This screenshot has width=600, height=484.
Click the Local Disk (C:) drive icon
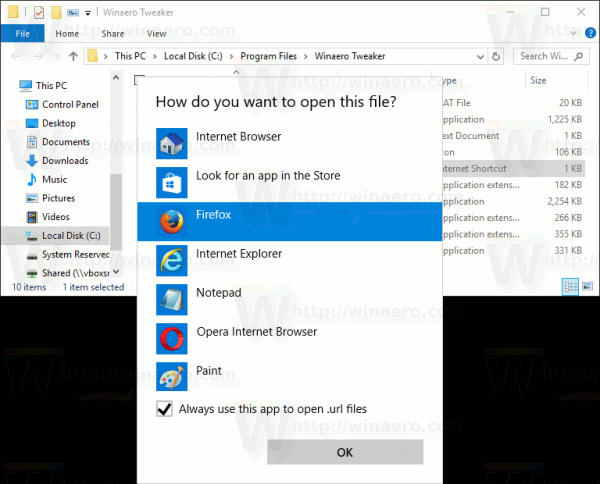(32, 236)
